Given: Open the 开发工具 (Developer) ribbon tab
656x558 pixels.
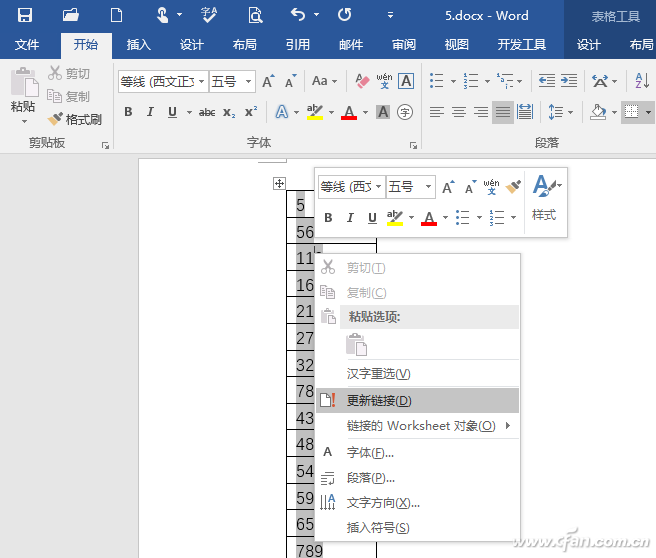Looking at the screenshot, I should coord(521,44).
